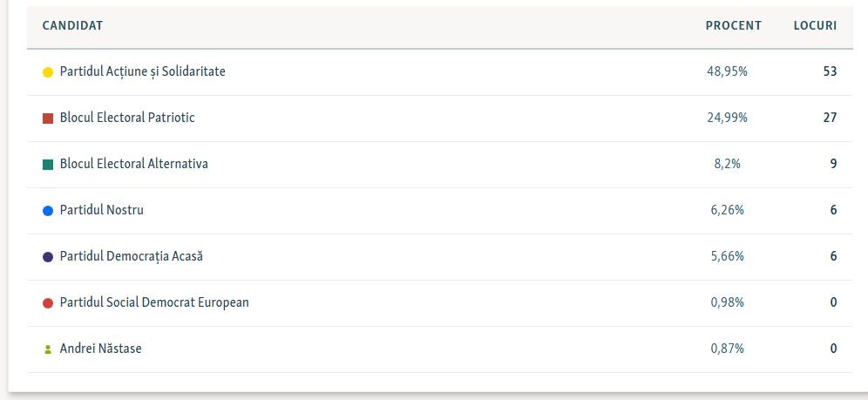
Task: Select the LOCURI column header
Action: (x=815, y=25)
